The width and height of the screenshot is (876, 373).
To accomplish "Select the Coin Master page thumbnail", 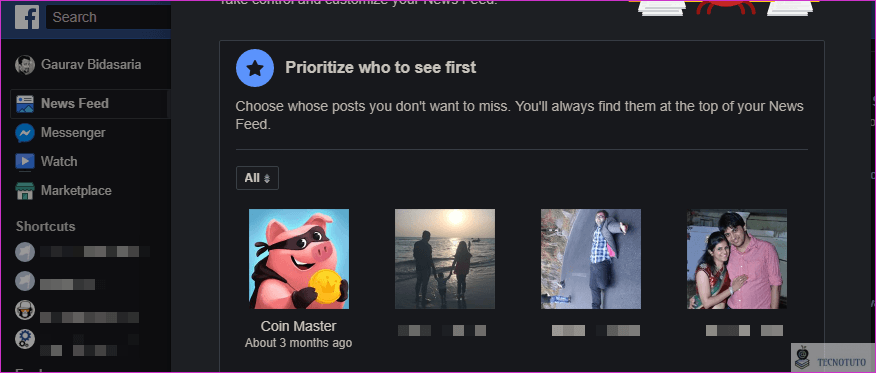I will [x=299, y=259].
